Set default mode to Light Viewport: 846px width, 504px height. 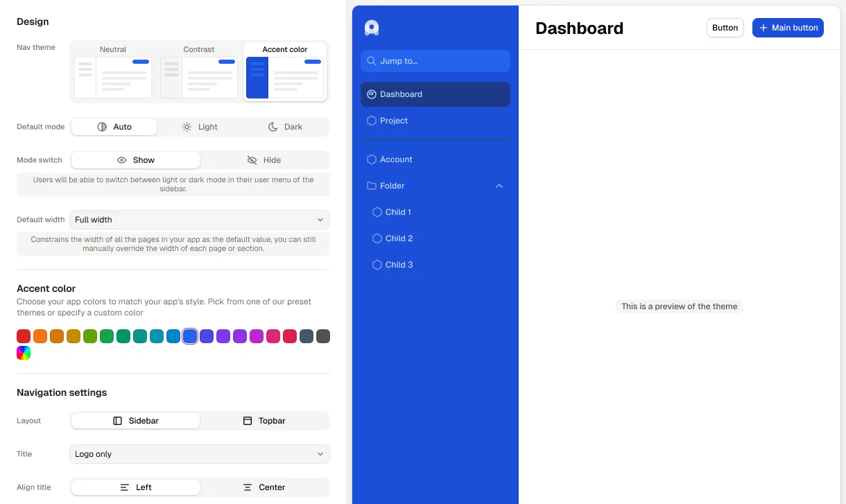(200, 127)
